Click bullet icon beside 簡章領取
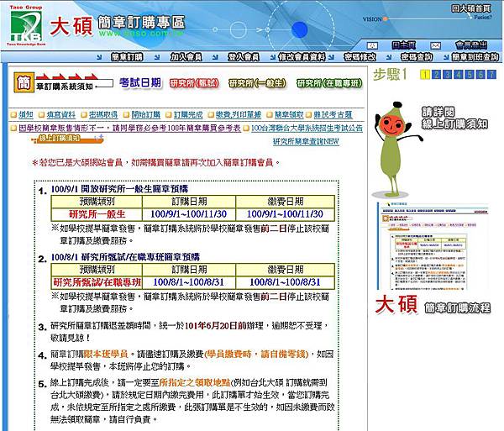The height and width of the screenshot is (431, 504). pyautogui.click(x=270, y=115)
